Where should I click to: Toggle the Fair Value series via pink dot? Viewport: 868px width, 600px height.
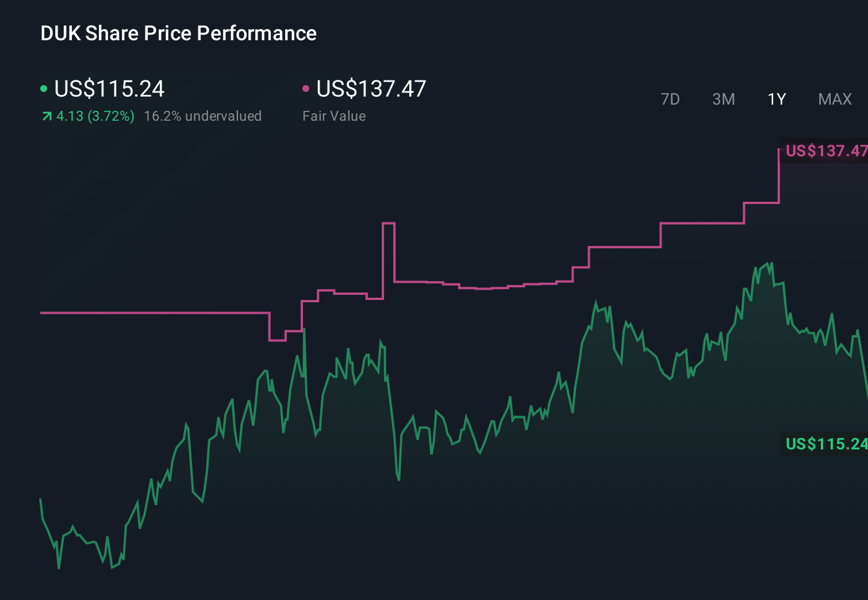click(307, 89)
